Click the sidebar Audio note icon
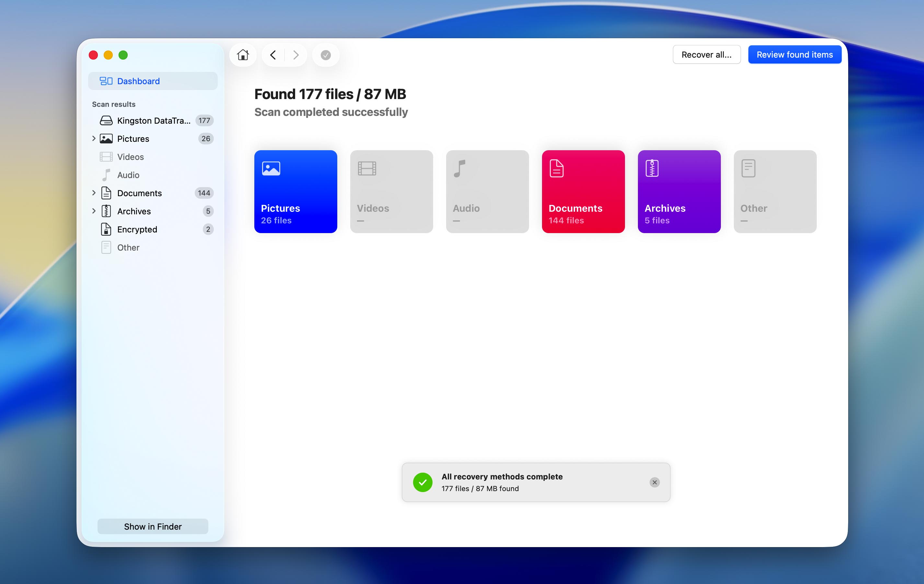The height and width of the screenshot is (584, 924). click(x=106, y=175)
